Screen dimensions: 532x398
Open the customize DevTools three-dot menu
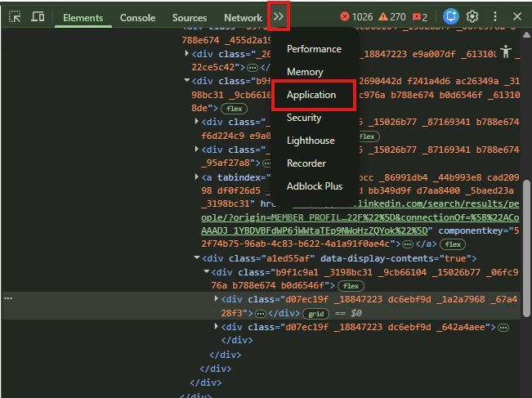[495, 16]
